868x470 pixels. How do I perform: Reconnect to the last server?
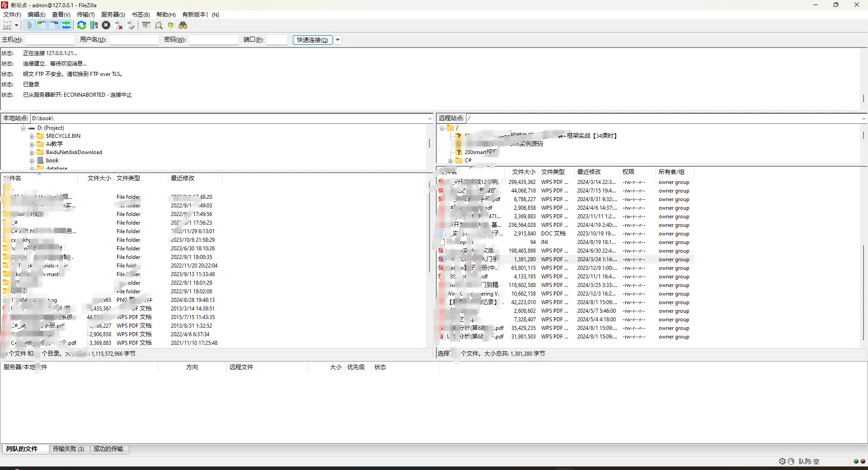coord(131,26)
